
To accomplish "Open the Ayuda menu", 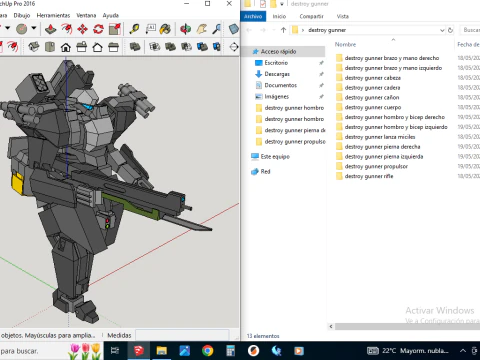I will tap(111, 15).
